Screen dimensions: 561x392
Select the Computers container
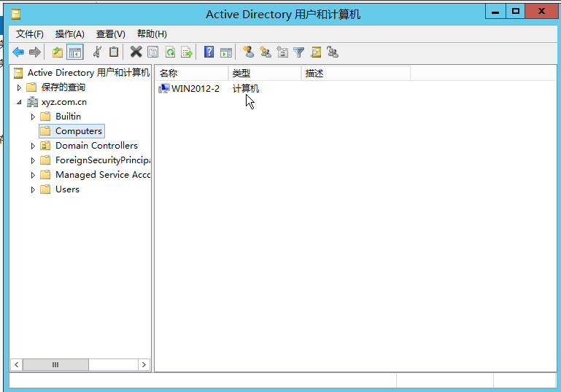[x=78, y=131]
